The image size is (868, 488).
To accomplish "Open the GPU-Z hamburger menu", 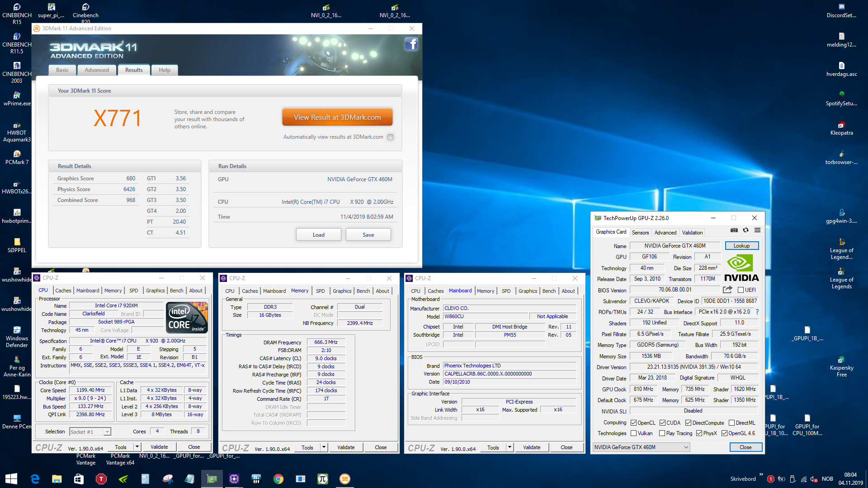I will click(757, 230).
